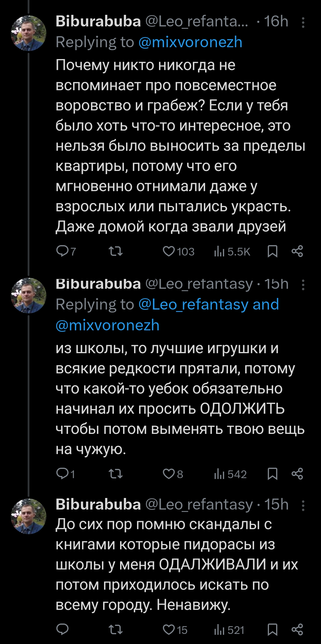
Task: Open @mixvoronezh profile link in first tweet
Action: (190, 42)
